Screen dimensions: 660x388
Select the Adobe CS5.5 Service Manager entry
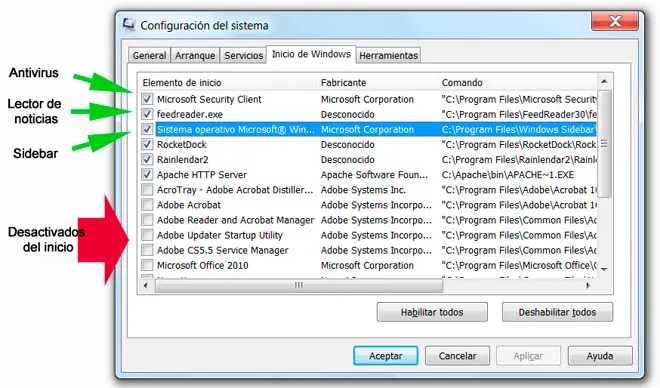[222, 250]
